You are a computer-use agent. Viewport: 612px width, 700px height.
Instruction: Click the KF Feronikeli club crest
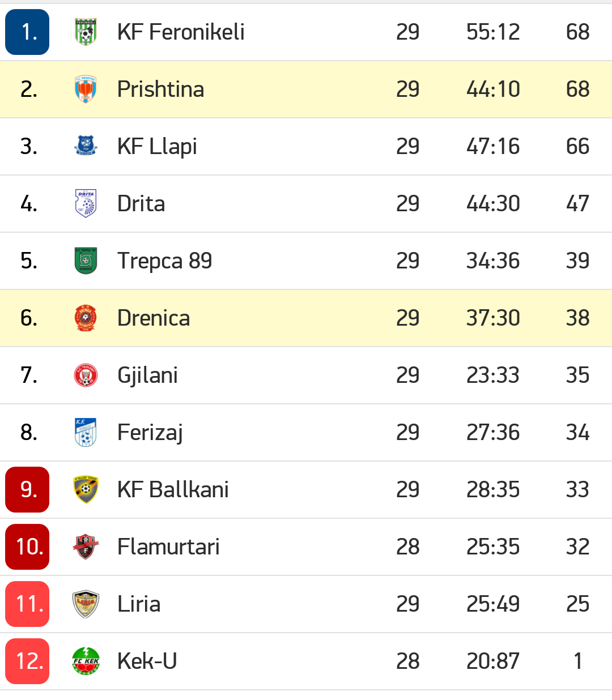pyautogui.click(x=86, y=32)
